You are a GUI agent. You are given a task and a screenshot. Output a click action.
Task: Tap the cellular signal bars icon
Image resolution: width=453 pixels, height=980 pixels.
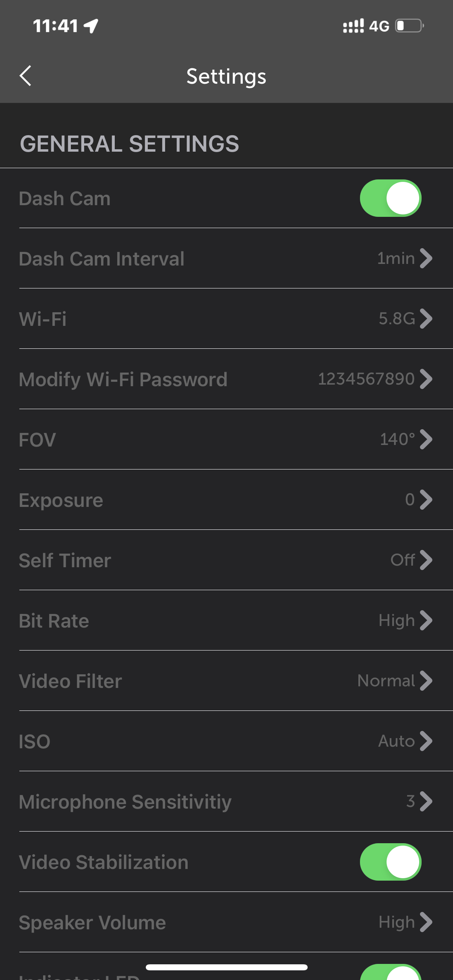pos(353,26)
